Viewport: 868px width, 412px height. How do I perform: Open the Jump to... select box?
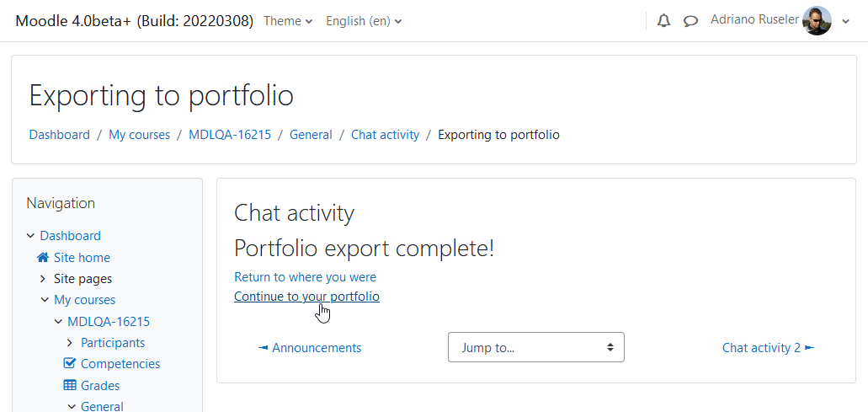pos(535,347)
